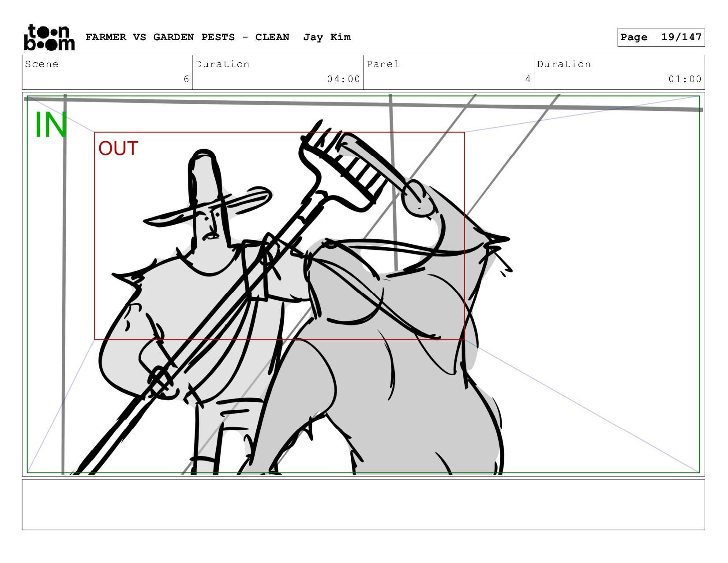Click the 'Page 19/147' box
Image resolution: width=728 pixels, height=563 pixels.
(661, 37)
